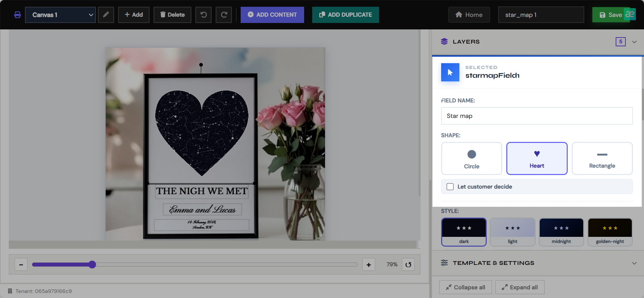Click the LAYERS section header text
Image resolution: width=644 pixels, height=298 pixels.
point(466,42)
